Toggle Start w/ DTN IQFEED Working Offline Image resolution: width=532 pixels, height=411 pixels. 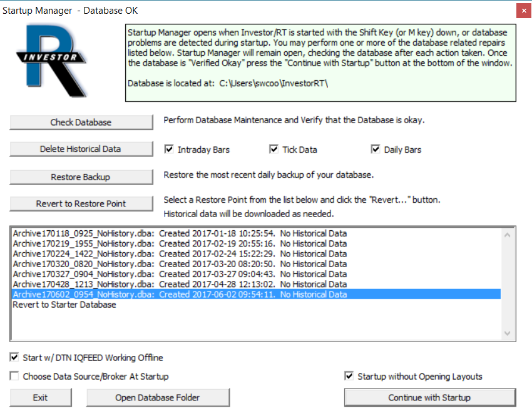[14, 357]
